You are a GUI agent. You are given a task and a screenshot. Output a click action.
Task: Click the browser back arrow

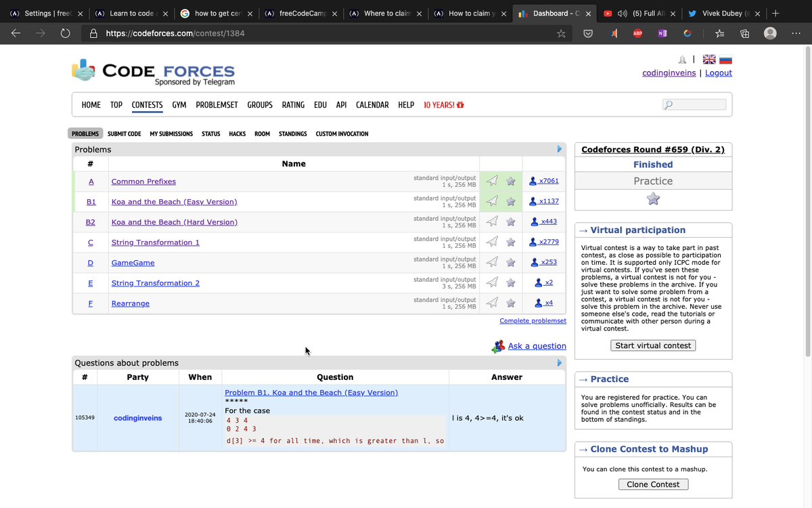point(16,33)
